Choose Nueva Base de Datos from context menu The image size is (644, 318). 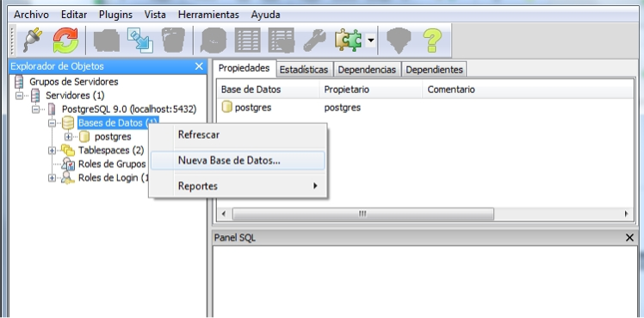[238, 160]
